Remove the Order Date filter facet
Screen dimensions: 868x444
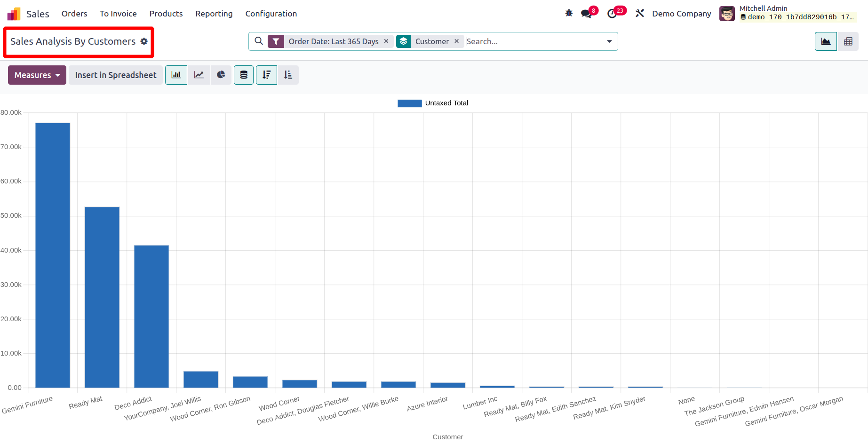click(x=386, y=41)
